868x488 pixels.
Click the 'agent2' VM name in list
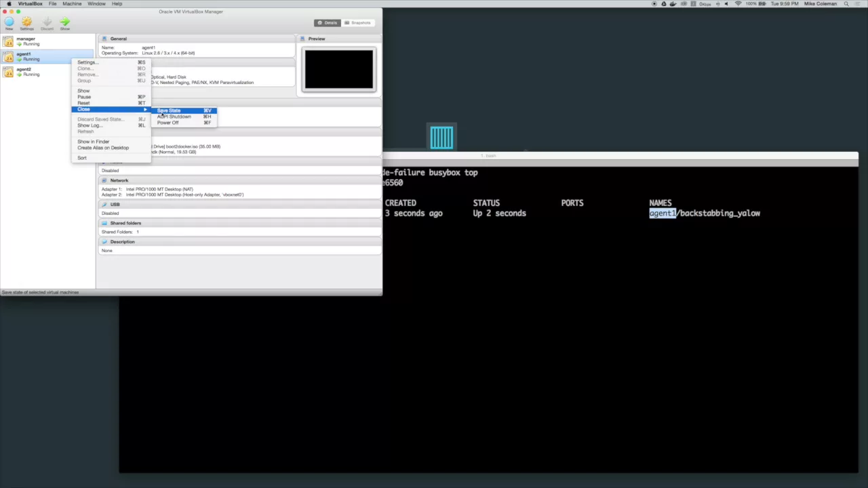click(x=24, y=69)
